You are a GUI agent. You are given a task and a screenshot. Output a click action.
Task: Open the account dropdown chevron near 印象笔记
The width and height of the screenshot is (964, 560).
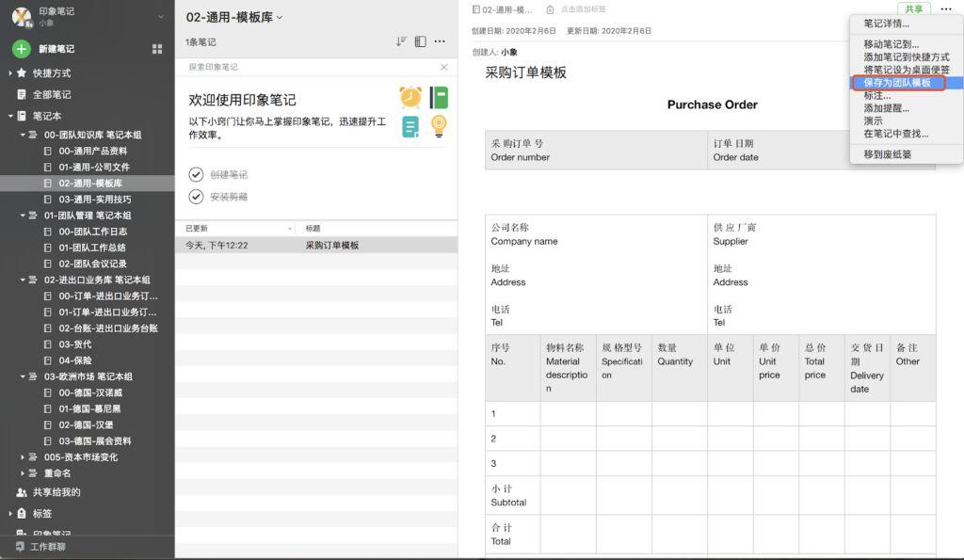pos(161,17)
